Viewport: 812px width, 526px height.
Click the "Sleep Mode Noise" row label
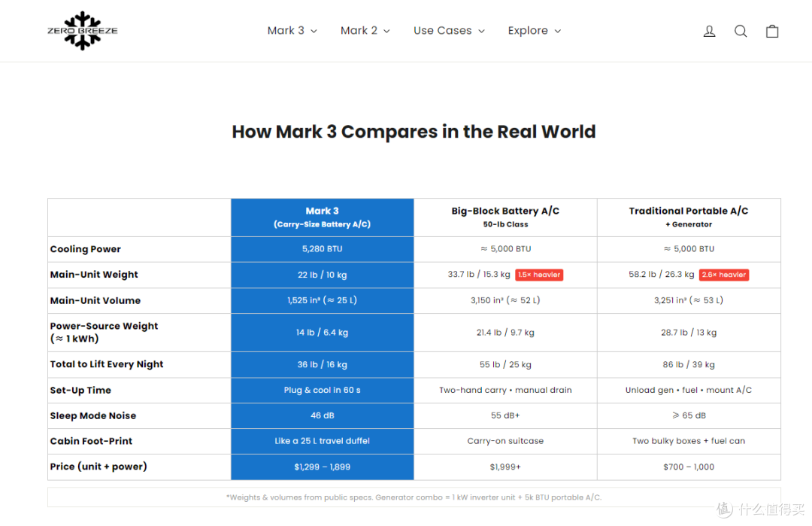tap(92, 415)
